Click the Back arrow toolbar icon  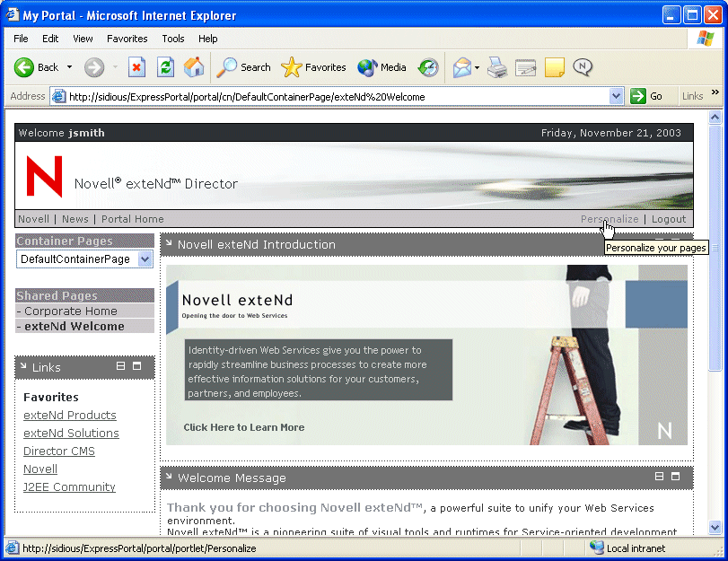tap(24, 68)
